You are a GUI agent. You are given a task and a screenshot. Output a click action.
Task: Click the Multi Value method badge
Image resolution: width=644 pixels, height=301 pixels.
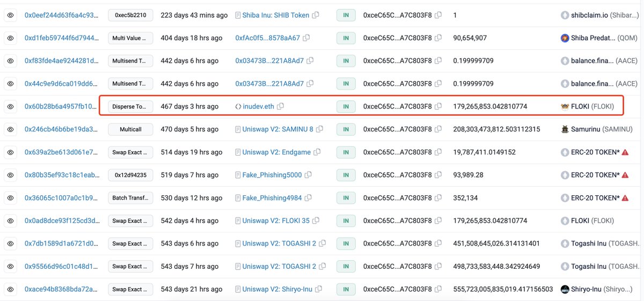point(130,38)
